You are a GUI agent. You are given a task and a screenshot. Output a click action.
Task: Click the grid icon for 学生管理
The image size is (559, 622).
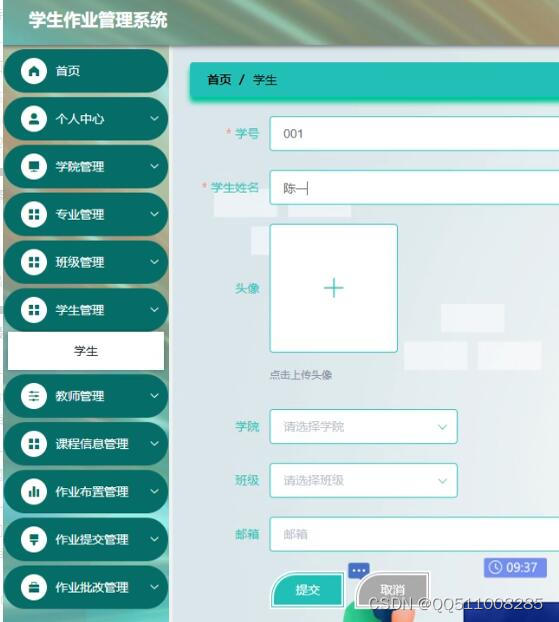(34, 310)
